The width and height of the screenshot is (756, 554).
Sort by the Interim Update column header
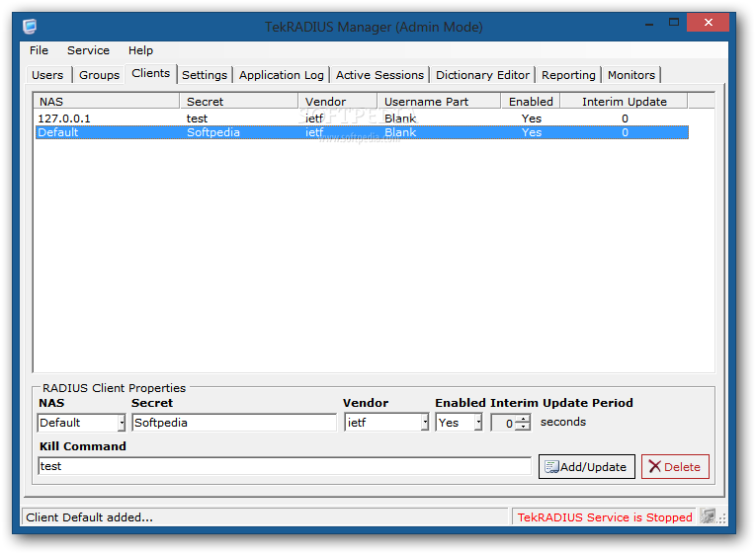[624, 102]
